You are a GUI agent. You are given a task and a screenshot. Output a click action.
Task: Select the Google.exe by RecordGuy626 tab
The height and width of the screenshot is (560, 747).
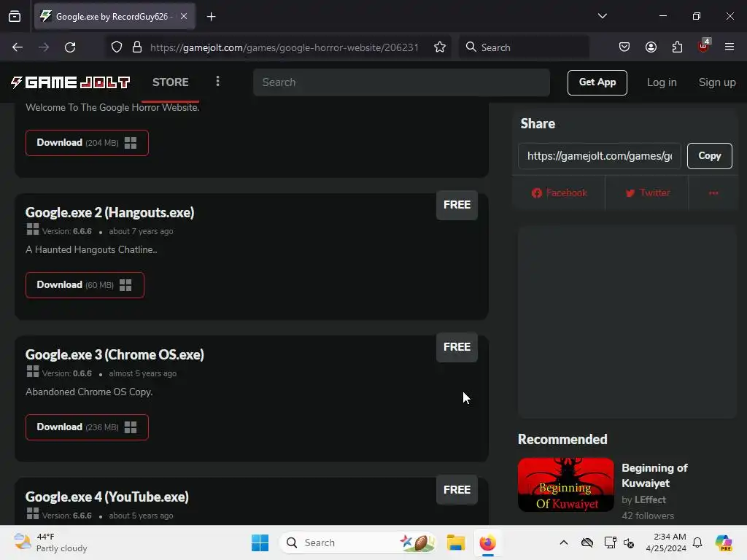coord(115,17)
